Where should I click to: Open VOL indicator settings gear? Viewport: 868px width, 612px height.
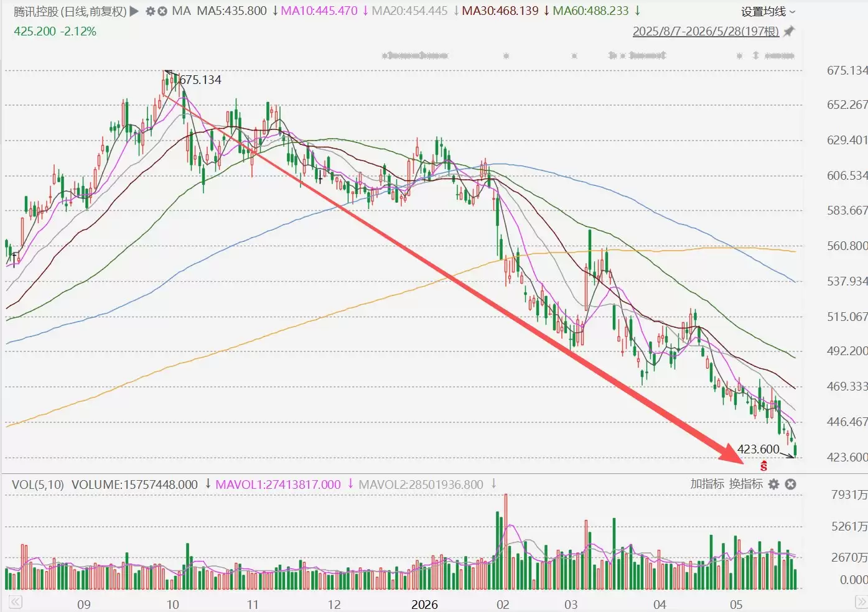(773, 484)
